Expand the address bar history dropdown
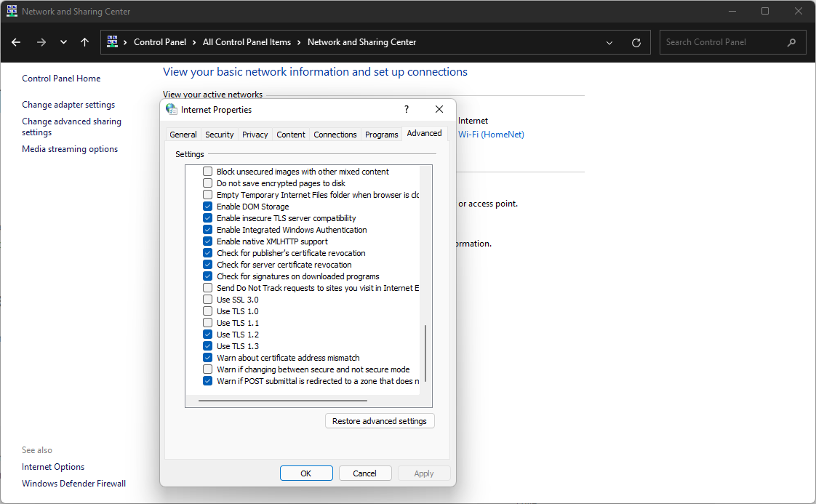The height and width of the screenshot is (504, 816). pyautogui.click(x=609, y=43)
